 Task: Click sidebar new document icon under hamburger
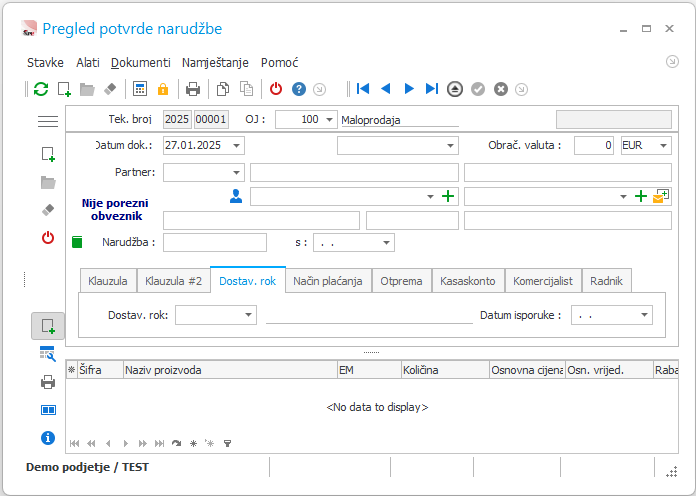point(48,154)
